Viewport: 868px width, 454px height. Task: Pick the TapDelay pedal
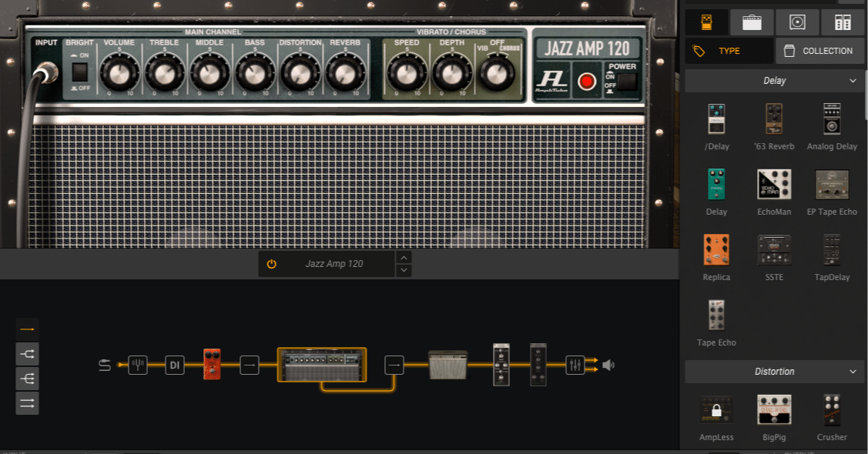pos(832,249)
